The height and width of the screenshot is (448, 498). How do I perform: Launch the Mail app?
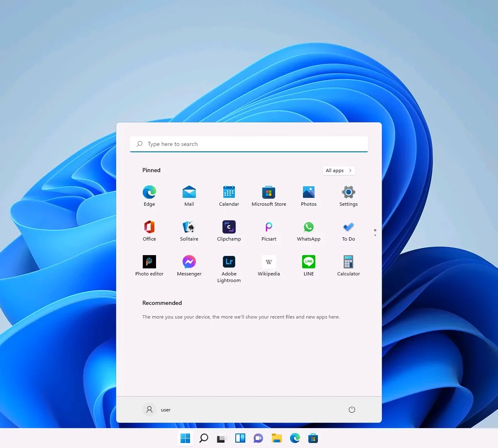[x=189, y=196]
